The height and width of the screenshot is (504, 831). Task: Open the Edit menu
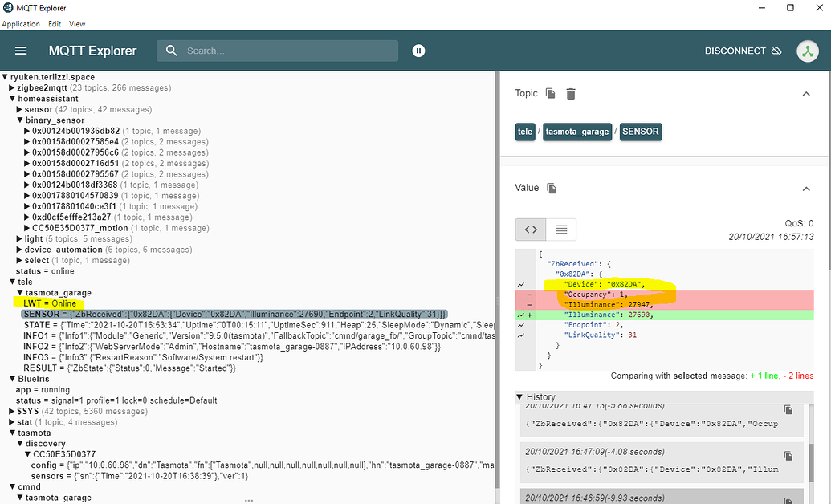click(x=55, y=24)
